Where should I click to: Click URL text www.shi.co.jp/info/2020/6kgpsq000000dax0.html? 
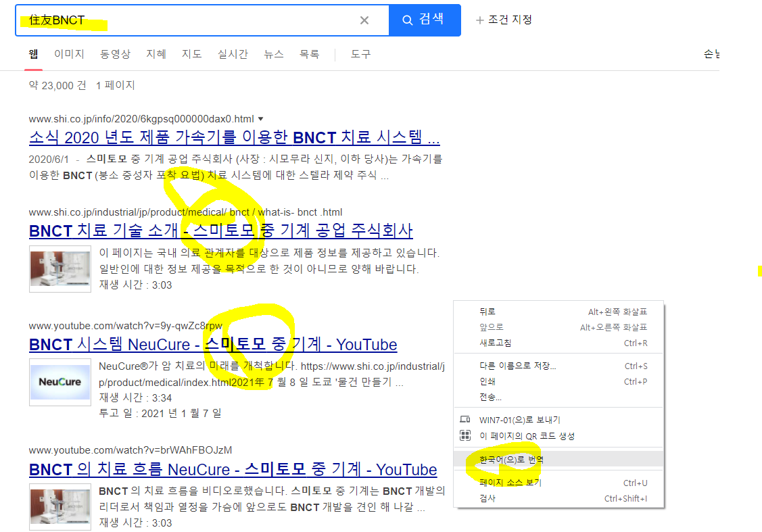pos(141,119)
